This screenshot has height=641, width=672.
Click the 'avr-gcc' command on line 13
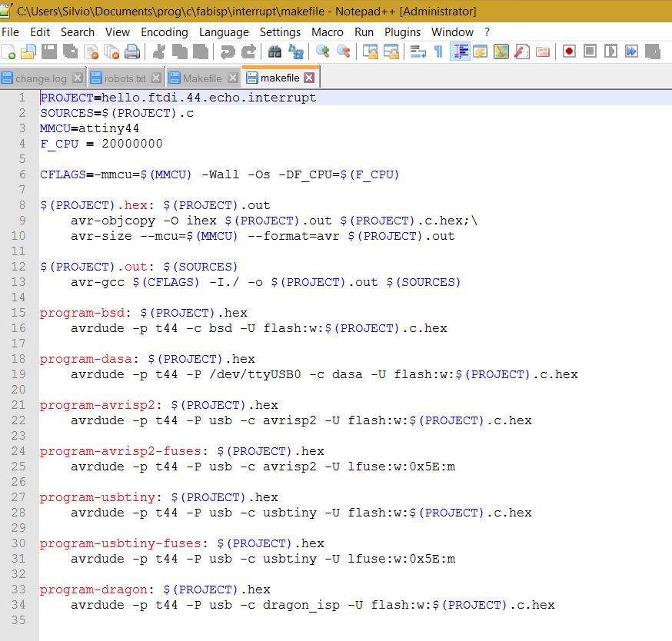pos(98,282)
